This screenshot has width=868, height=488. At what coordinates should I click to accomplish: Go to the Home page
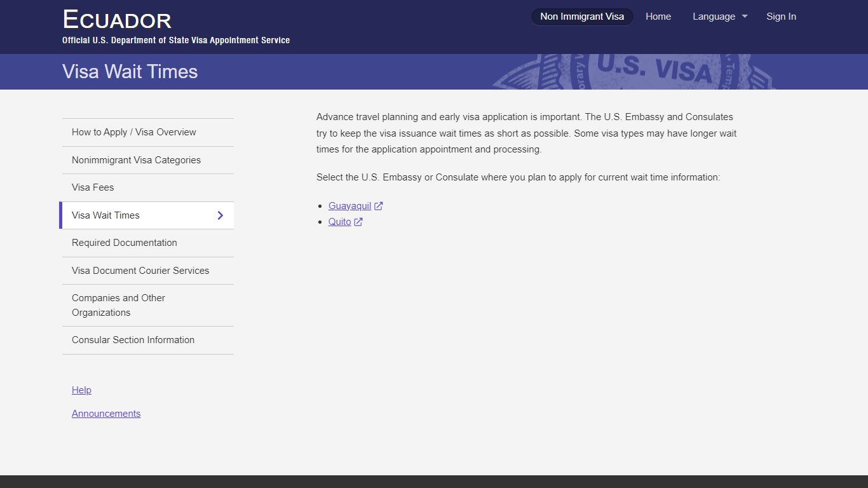pos(658,17)
